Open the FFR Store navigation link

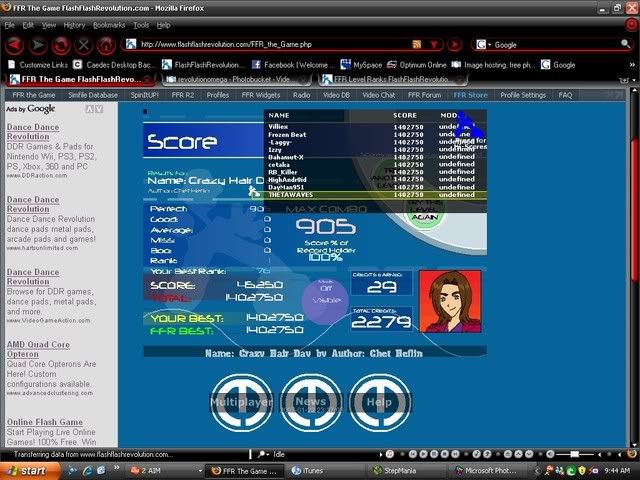tap(471, 95)
